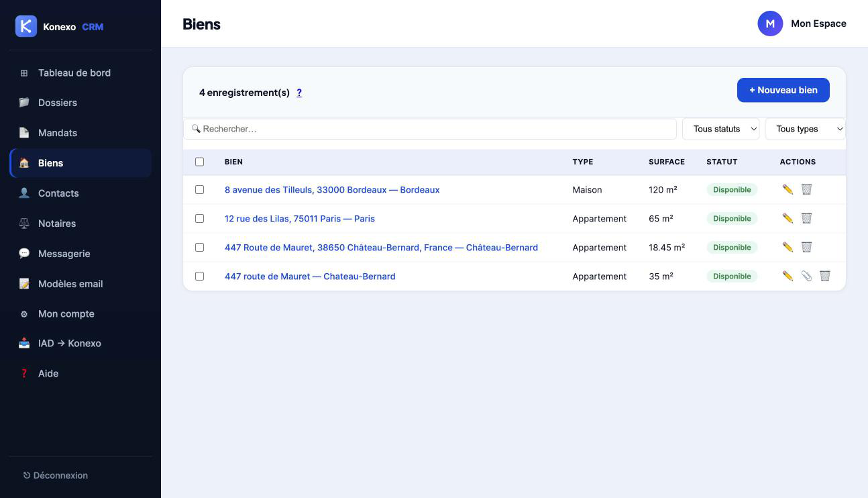Image resolution: width=868 pixels, height=498 pixels.
Task: Click the Messagerie speech bubble icon
Action: click(24, 254)
